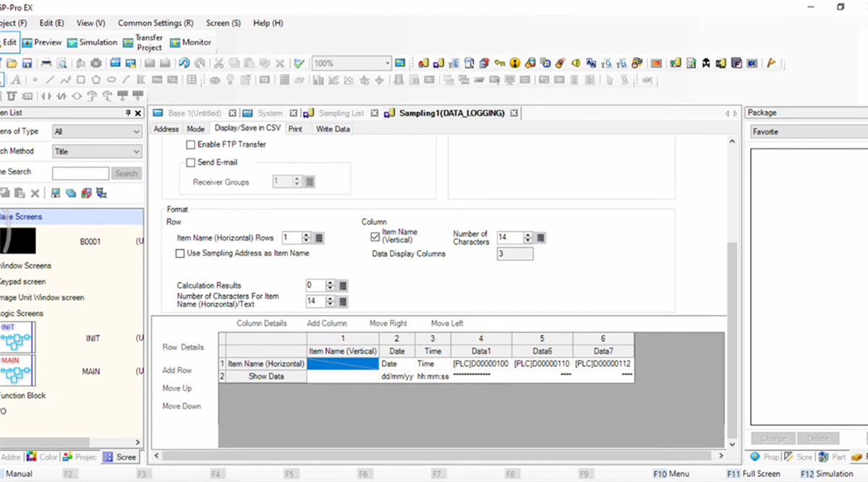868x482 pixels.
Task: Open the font settings F icon
Action: pyautogui.click(x=736, y=63)
